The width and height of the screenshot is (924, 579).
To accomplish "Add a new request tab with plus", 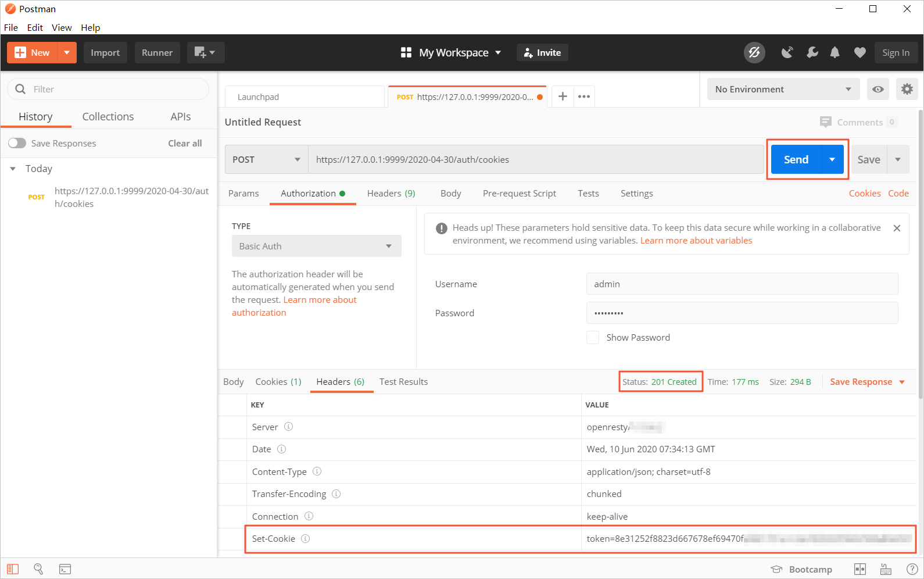I will click(563, 96).
